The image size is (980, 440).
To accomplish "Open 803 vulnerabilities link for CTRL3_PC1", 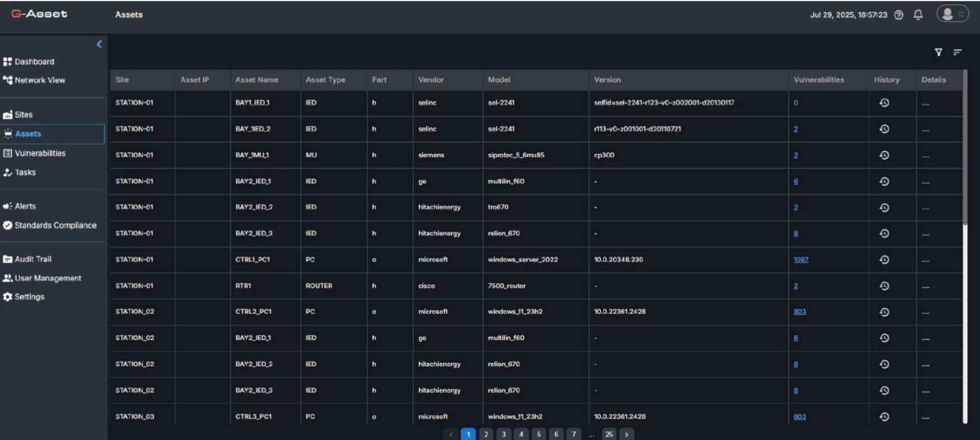I will (x=800, y=417).
